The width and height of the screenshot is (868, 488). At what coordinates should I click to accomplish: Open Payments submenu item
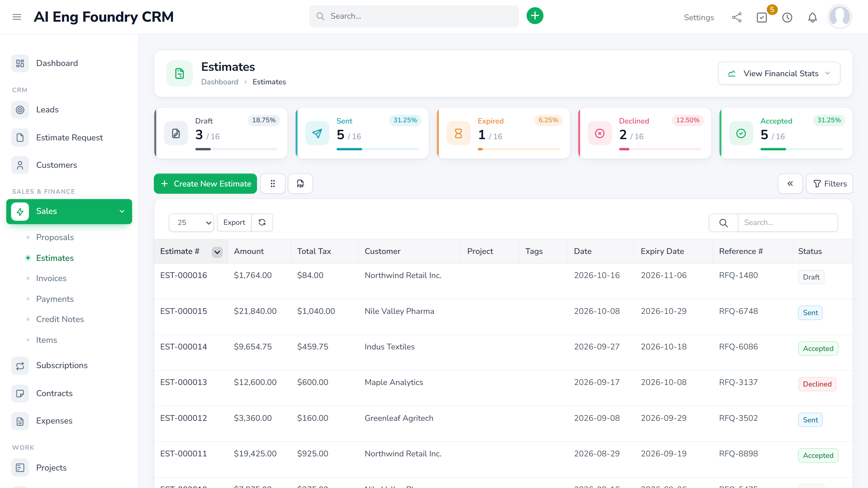click(x=55, y=299)
